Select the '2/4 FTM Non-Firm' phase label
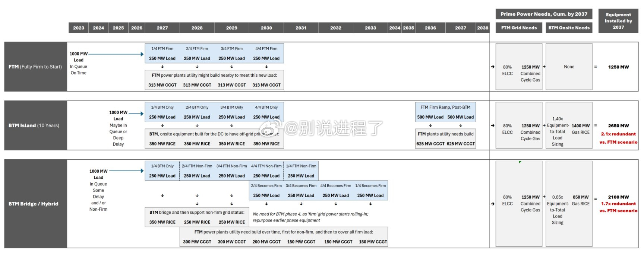This screenshot has height=255, width=644. [x=197, y=166]
